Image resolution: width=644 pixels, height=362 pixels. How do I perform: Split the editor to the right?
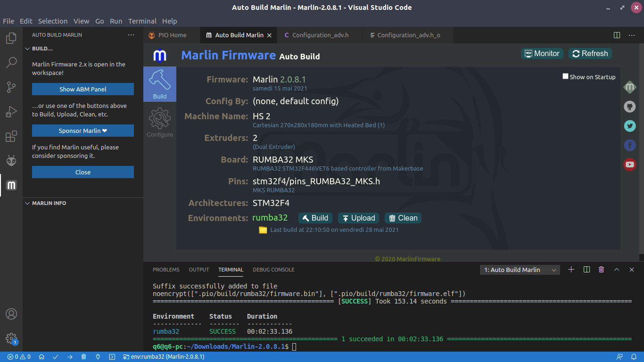coord(617,35)
